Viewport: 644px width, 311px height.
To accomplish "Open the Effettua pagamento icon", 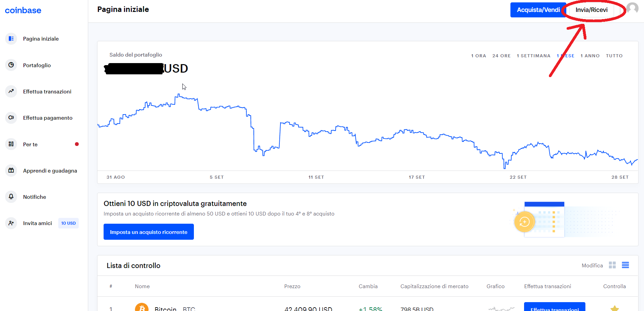I will tap(11, 118).
